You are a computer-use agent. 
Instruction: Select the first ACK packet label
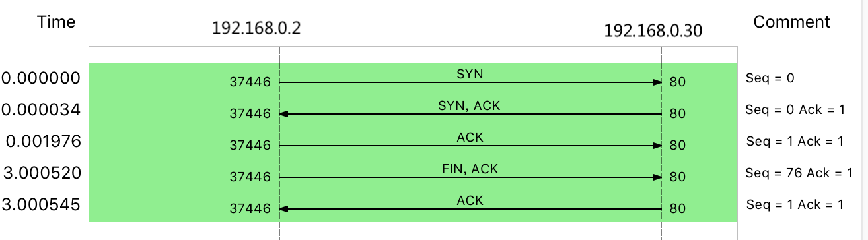(x=470, y=137)
